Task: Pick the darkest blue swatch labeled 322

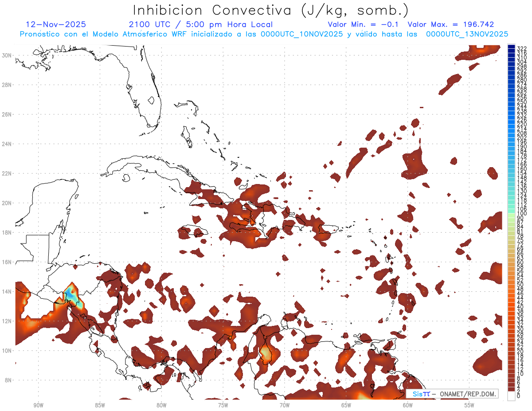Action: click(512, 47)
